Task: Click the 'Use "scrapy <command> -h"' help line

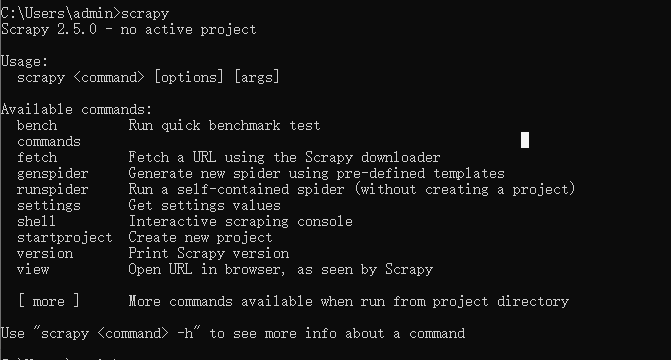Action: click(233, 333)
